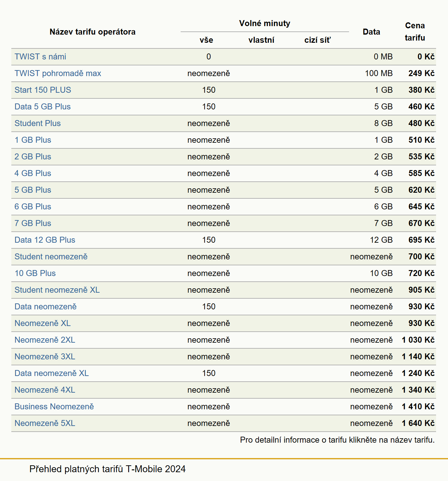Open Data 12 GB Plus tariff
This screenshot has width=448, height=481.
point(45,240)
